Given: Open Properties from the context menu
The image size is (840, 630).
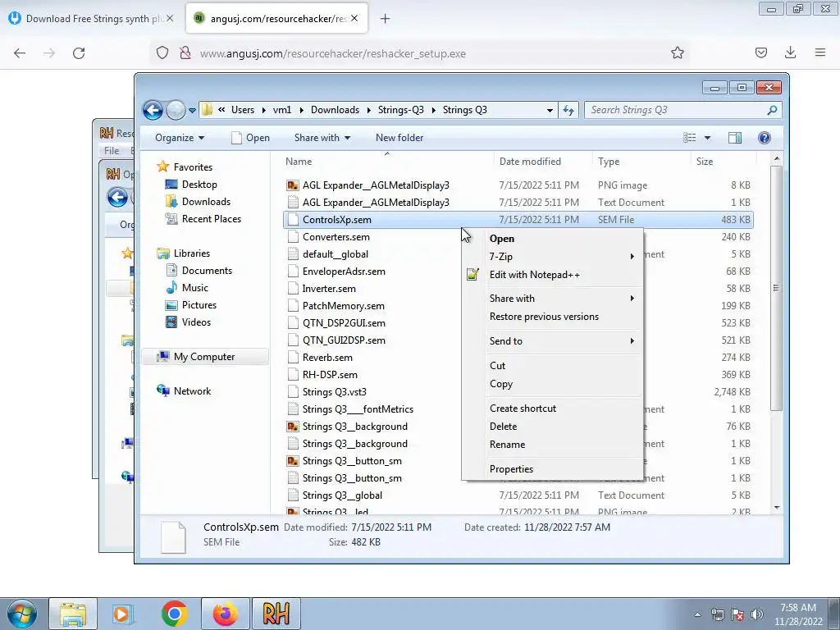Looking at the screenshot, I should coord(554,469).
